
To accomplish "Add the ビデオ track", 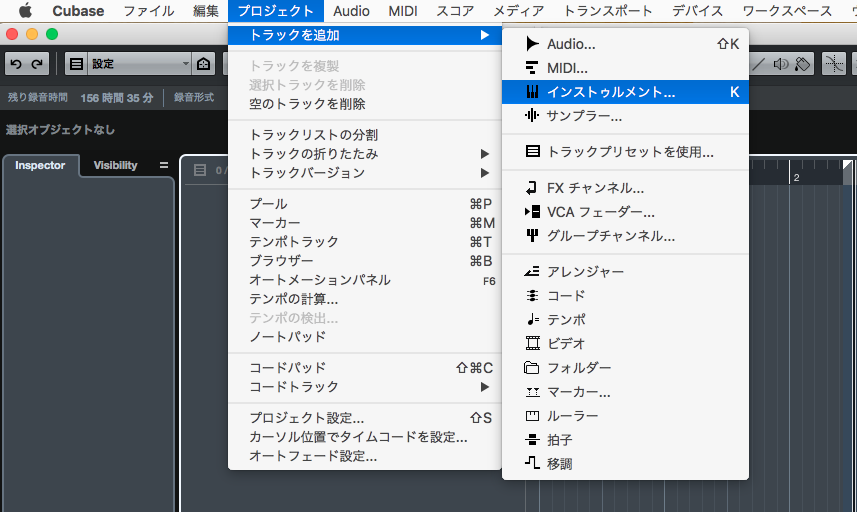I will [625, 344].
